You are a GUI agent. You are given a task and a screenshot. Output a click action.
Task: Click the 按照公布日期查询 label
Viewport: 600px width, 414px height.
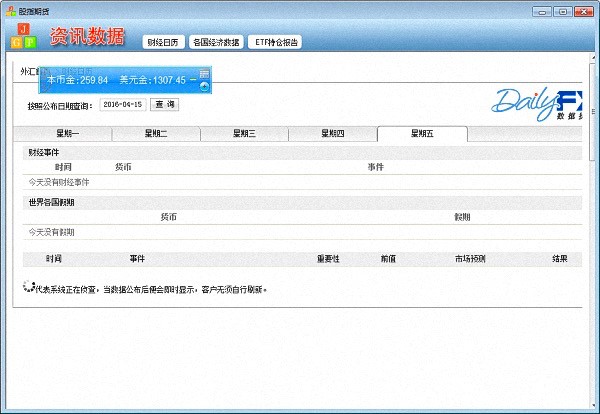[x=60, y=106]
